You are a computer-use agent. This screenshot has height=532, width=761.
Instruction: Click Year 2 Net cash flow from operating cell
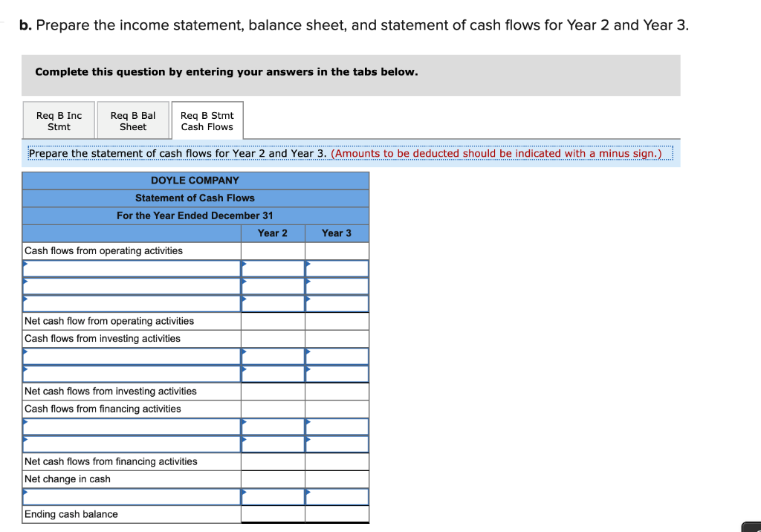(x=272, y=320)
